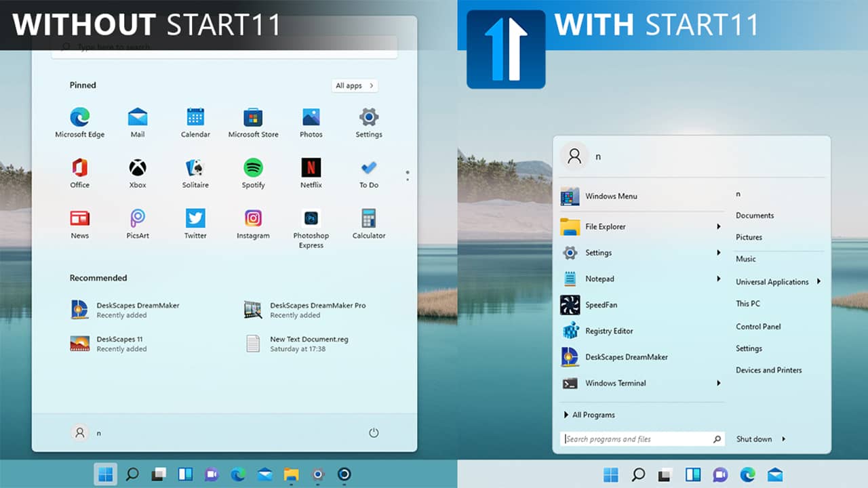This screenshot has width=868, height=488.
Task: Open the pinned Xbox app
Action: [138, 173]
